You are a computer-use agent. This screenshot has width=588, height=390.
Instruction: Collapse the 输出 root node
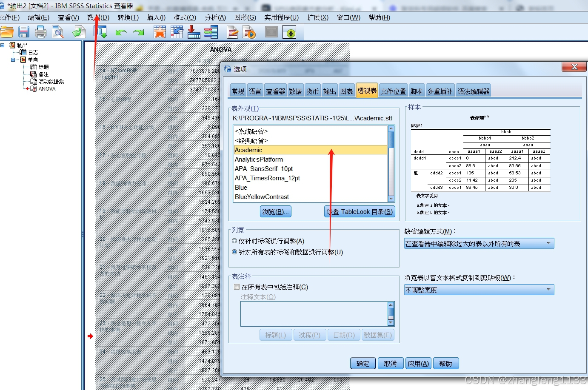(x=2, y=45)
